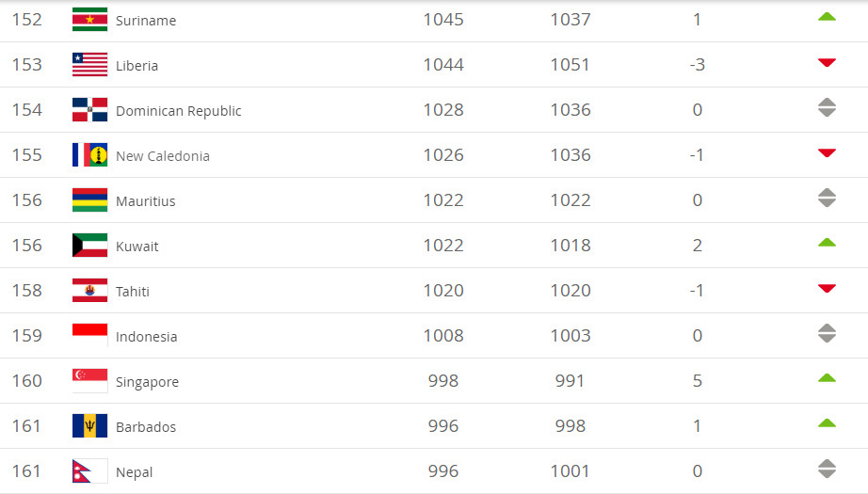Click the Kuwait flag icon

pos(89,246)
